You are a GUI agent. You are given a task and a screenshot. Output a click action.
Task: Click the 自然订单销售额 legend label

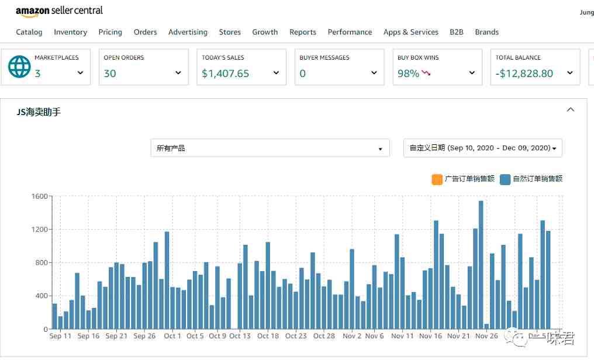pos(537,179)
